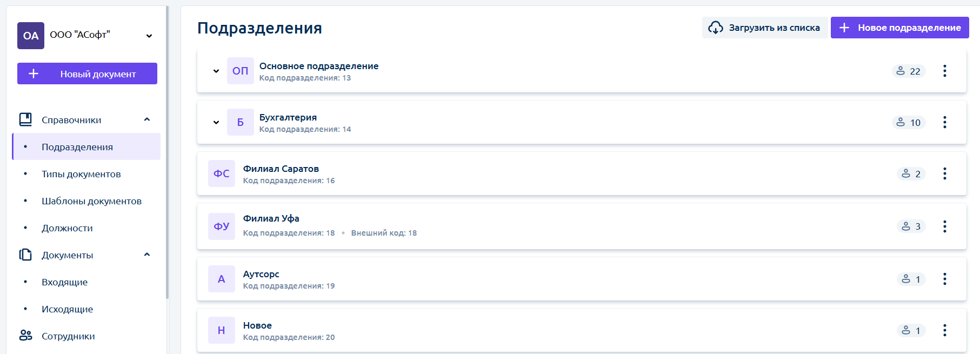980x354 pixels.
Task: Open three-dot menu for Филиал Саратов
Action: pyautogui.click(x=944, y=173)
